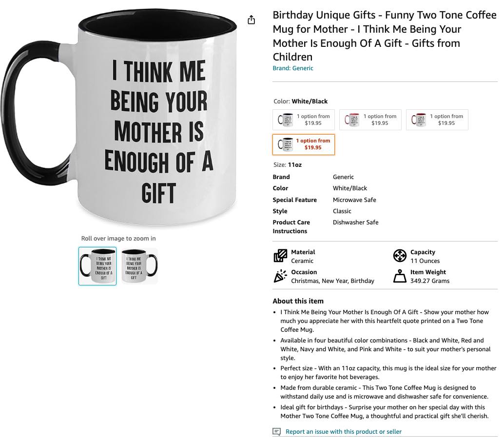Click the Capacity icon
Screen dimensions: 504x443
pos(400,256)
